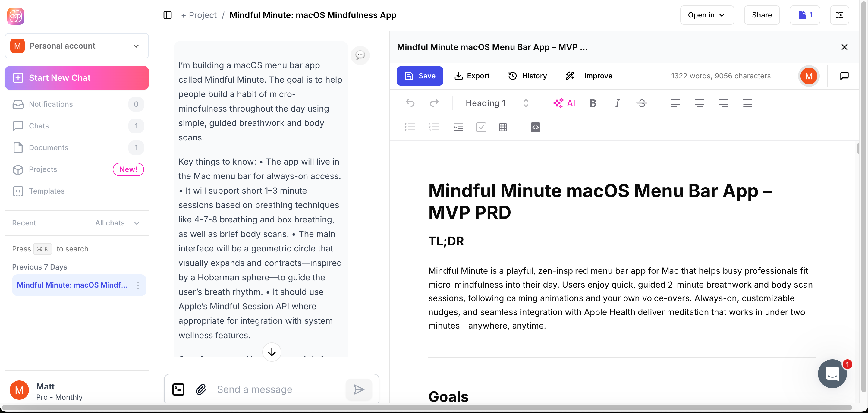Image resolution: width=868 pixels, height=413 pixels.
Task: Open the Personal account dropdown
Action: (x=77, y=46)
